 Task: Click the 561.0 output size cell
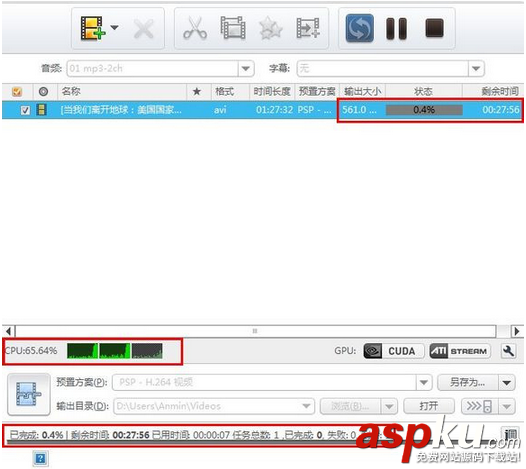click(359, 110)
